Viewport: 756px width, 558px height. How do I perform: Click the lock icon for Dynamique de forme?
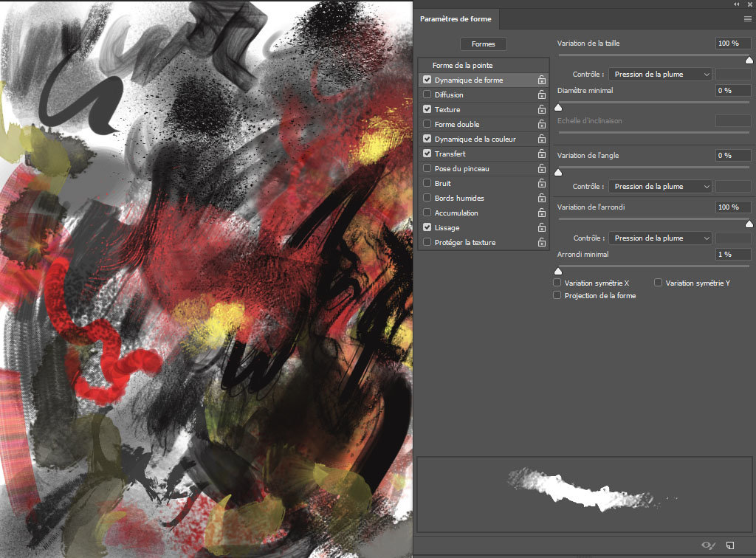tap(542, 80)
